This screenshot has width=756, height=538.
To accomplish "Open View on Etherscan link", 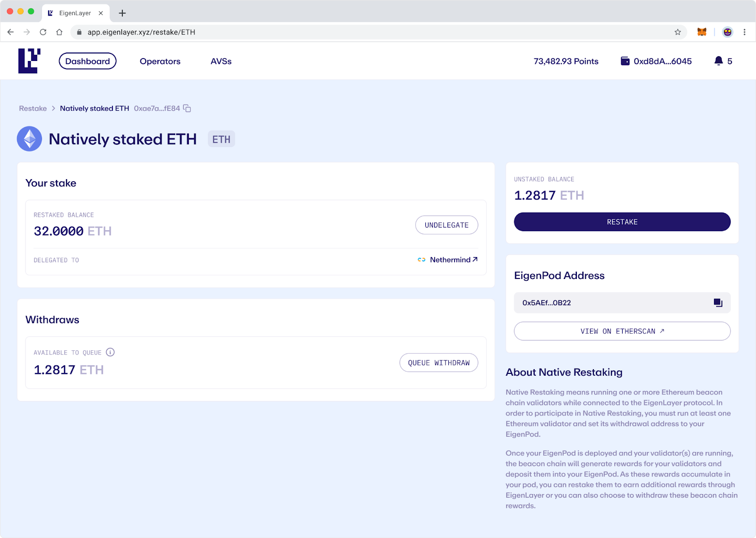I will (x=622, y=331).
